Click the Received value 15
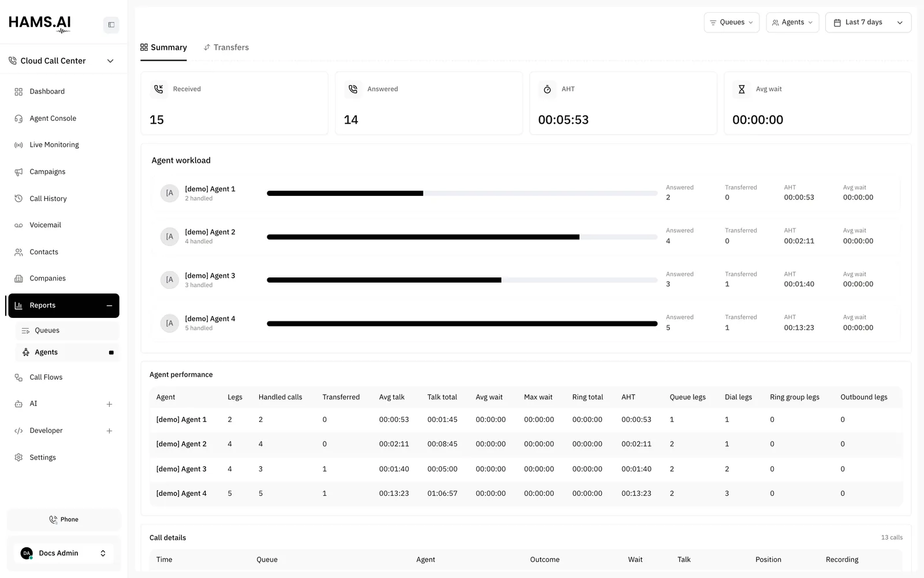Image resolution: width=924 pixels, height=578 pixels. click(157, 120)
